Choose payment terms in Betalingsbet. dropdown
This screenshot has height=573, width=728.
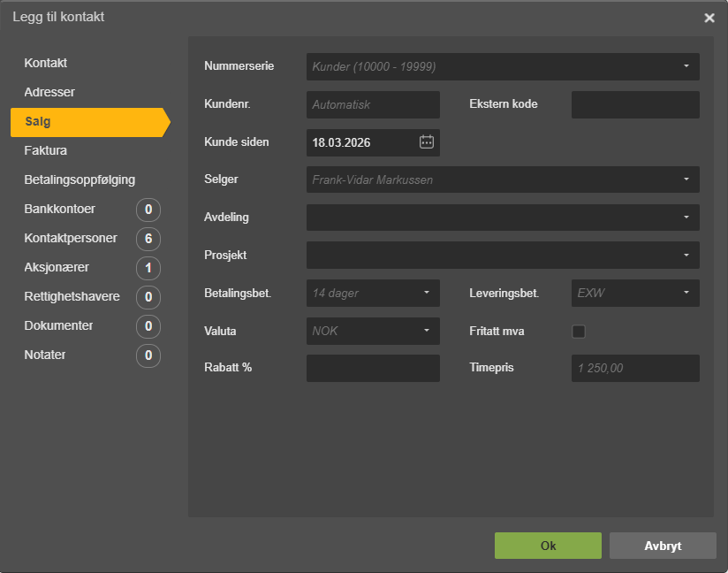373,293
